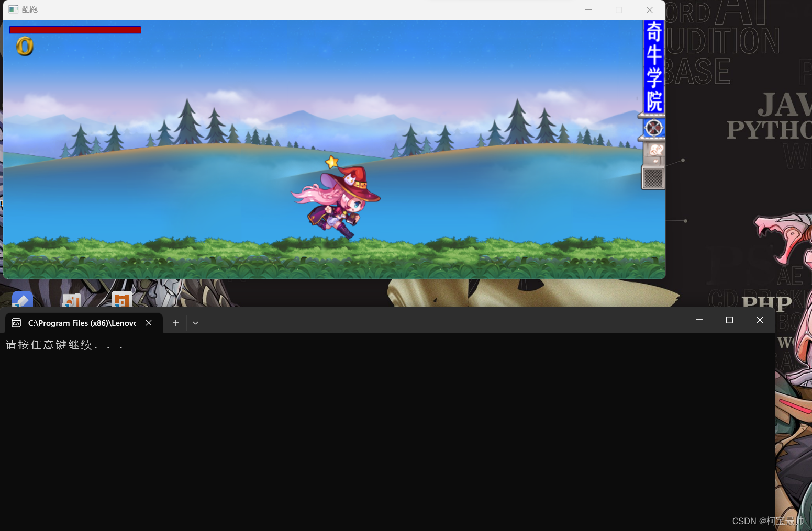This screenshot has height=531, width=812.
Task: Click the red health bar
Action: pos(75,30)
